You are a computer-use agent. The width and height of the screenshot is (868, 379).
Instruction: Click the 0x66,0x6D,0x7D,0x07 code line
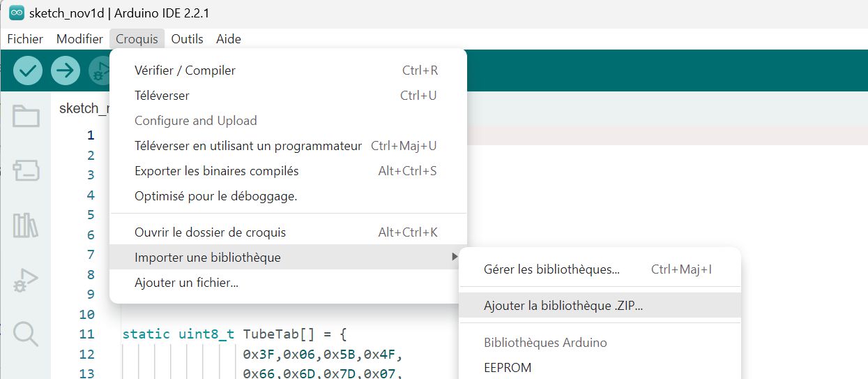pyautogui.click(x=322, y=373)
